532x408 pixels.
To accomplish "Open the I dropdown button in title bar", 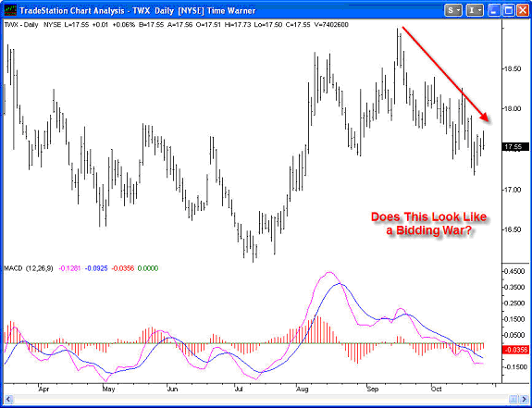I will pos(474,10).
